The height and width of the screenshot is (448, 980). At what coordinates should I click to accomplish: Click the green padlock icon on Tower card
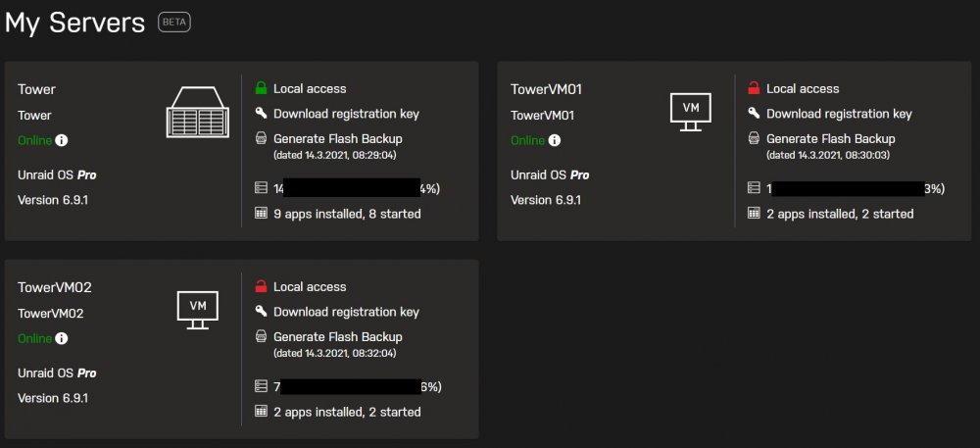coord(262,88)
